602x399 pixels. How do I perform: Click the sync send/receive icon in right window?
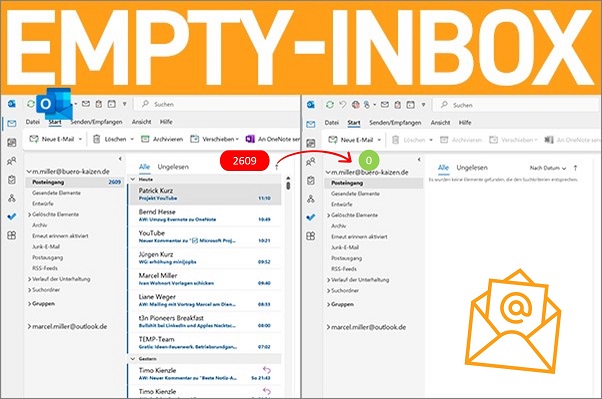tap(329, 104)
